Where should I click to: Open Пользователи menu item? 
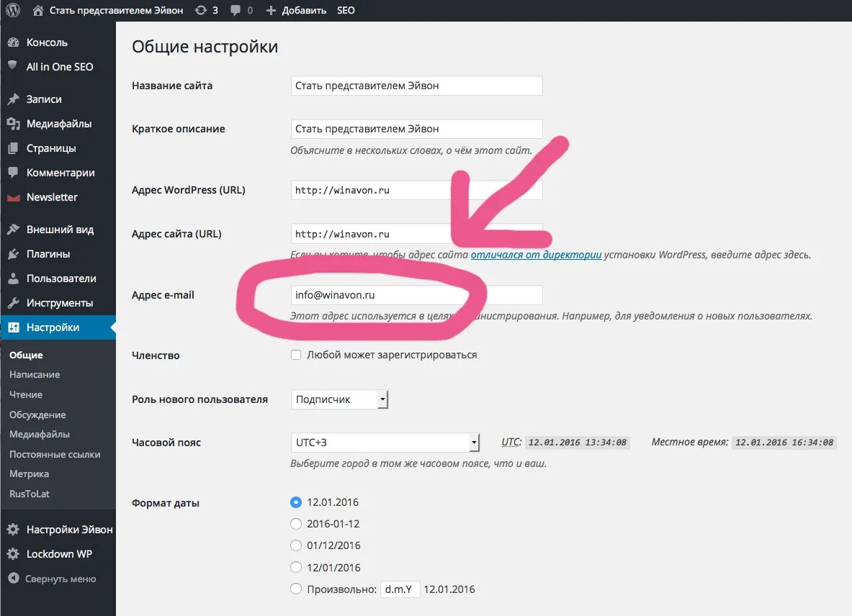coord(61,278)
